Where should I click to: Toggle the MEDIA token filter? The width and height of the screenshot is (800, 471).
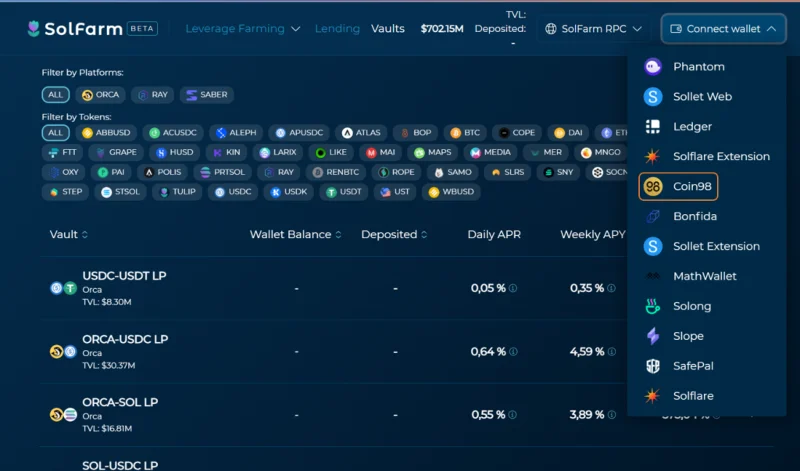point(490,152)
